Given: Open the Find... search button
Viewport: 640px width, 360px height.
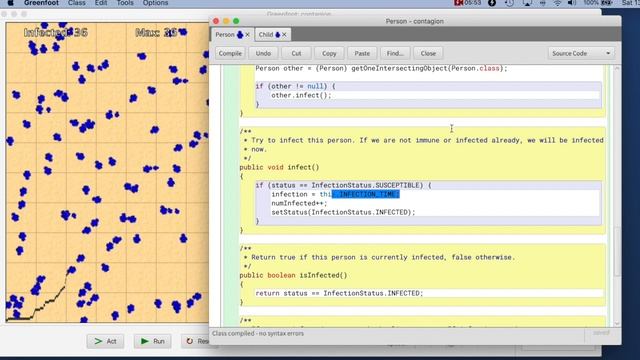Looking at the screenshot, I should pos(395,53).
